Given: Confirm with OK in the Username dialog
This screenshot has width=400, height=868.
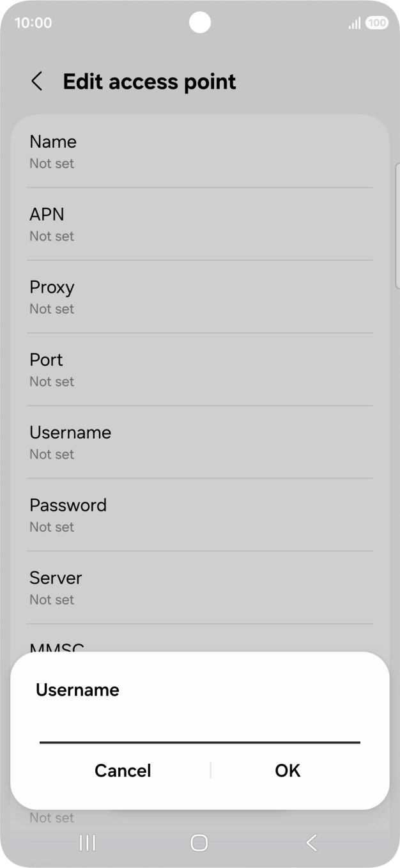Looking at the screenshot, I should pyautogui.click(x=287, y=770).
